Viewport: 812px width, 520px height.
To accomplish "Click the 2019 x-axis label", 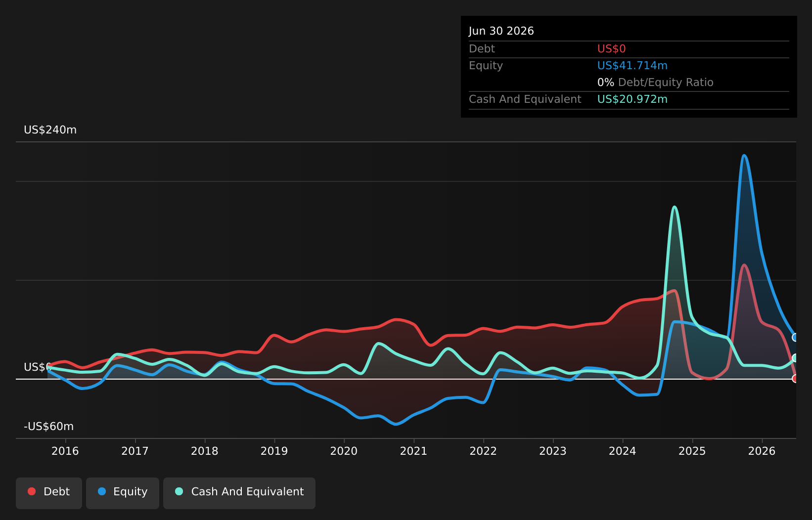I will (274, 451).
